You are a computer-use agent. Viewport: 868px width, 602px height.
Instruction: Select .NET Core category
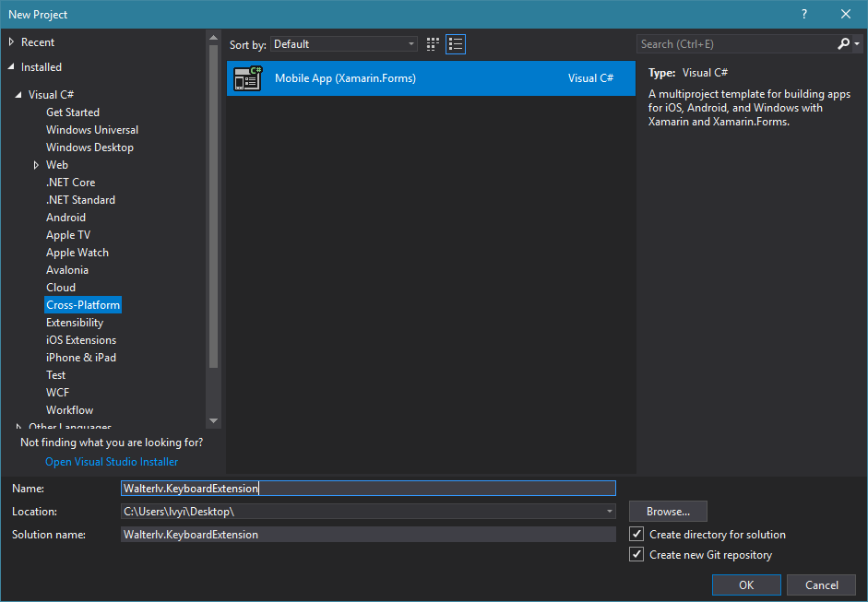[x=71, y=183]
